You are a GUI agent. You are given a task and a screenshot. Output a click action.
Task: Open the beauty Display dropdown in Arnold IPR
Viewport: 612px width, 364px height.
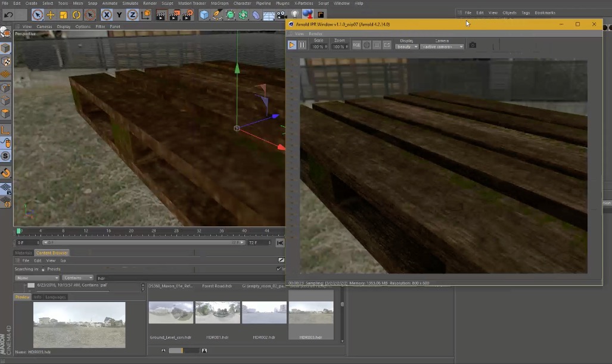pos(406,46)
